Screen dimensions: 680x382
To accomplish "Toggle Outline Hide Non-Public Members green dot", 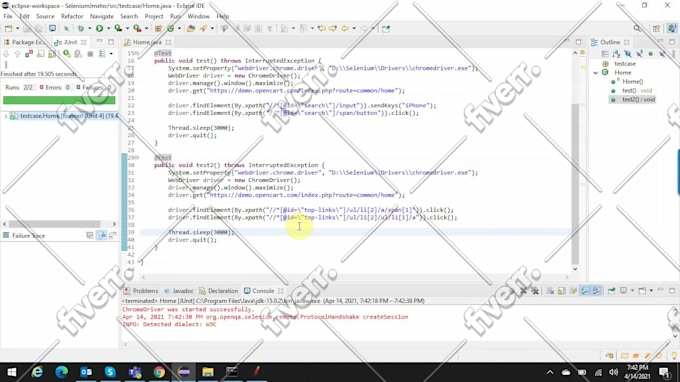I will (x=651, y=54).
